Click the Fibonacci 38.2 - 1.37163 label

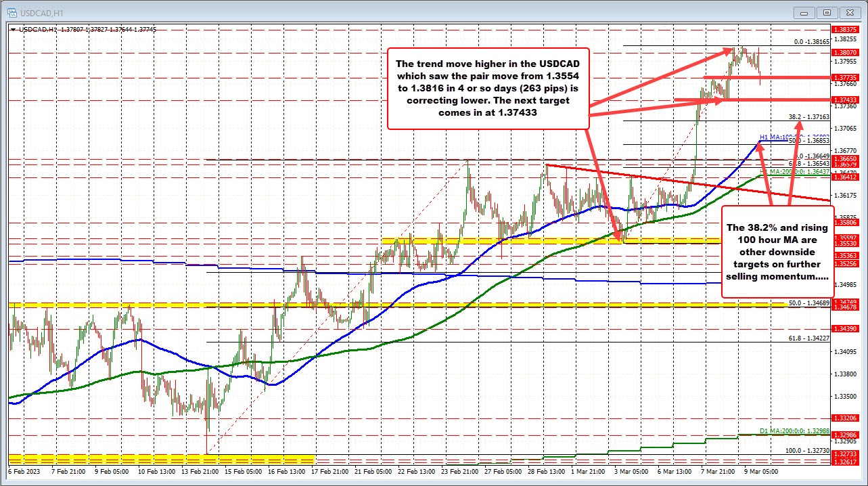(808, 117)
